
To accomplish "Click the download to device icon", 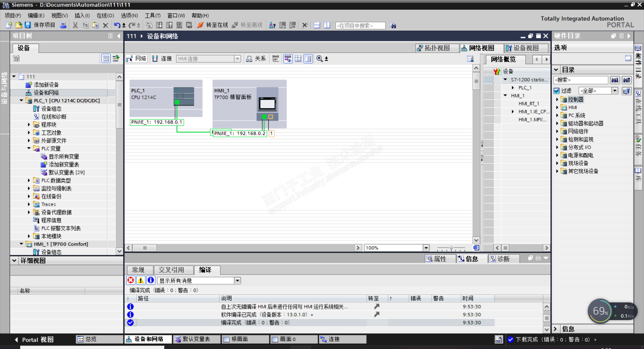I will pos(159,25).
